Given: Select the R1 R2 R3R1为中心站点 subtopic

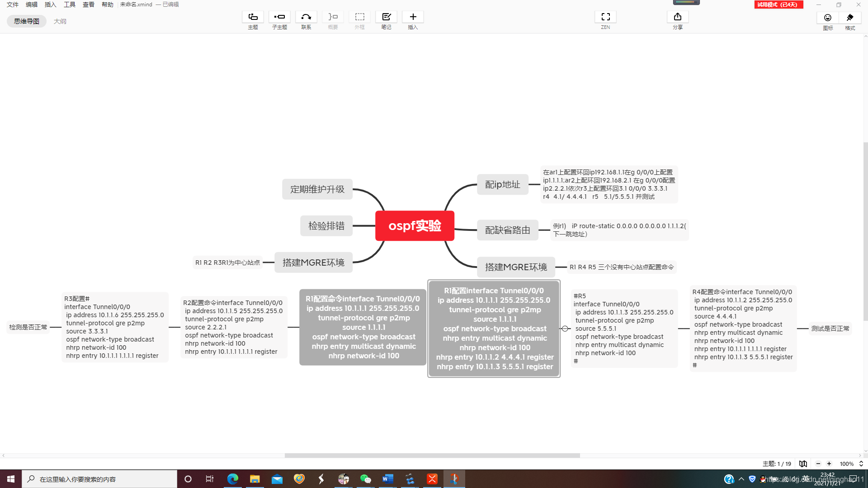Looking at the screenshot, I should [x=227, y=263].
